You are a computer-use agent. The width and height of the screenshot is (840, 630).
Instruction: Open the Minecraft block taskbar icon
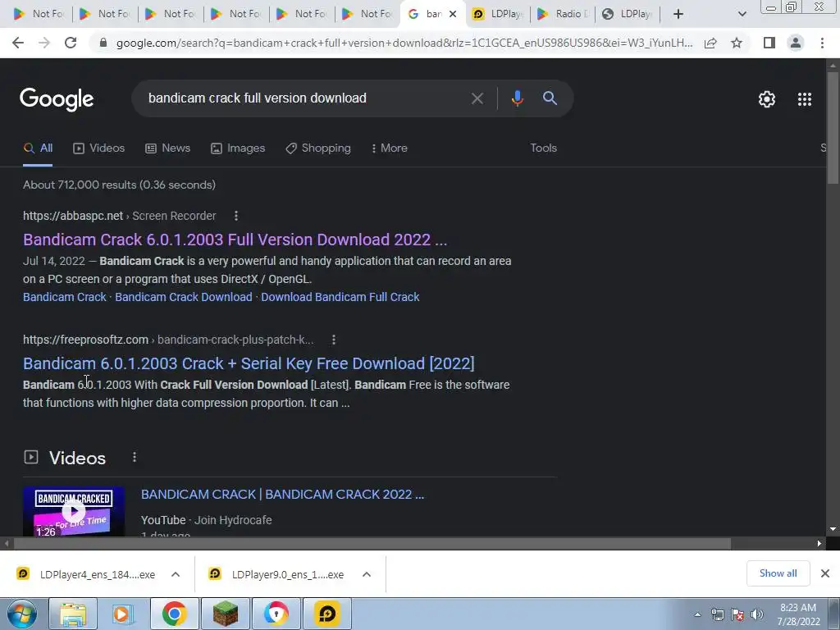click(225, 614)
